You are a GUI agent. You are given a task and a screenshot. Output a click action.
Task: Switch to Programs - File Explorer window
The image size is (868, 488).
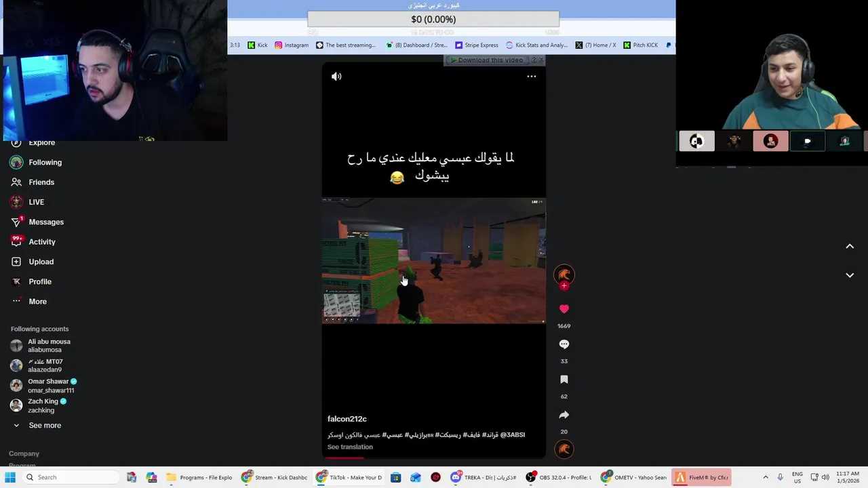[199, 477]
